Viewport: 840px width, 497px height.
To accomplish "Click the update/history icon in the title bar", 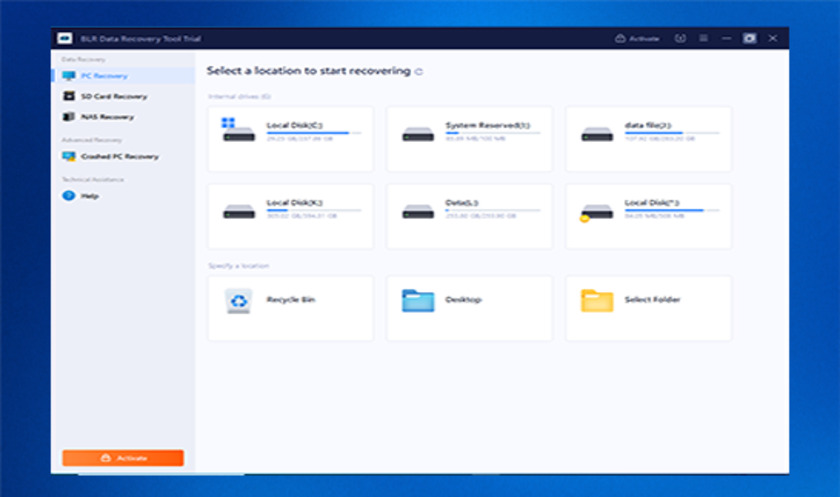I will click(x=680, y=38).
